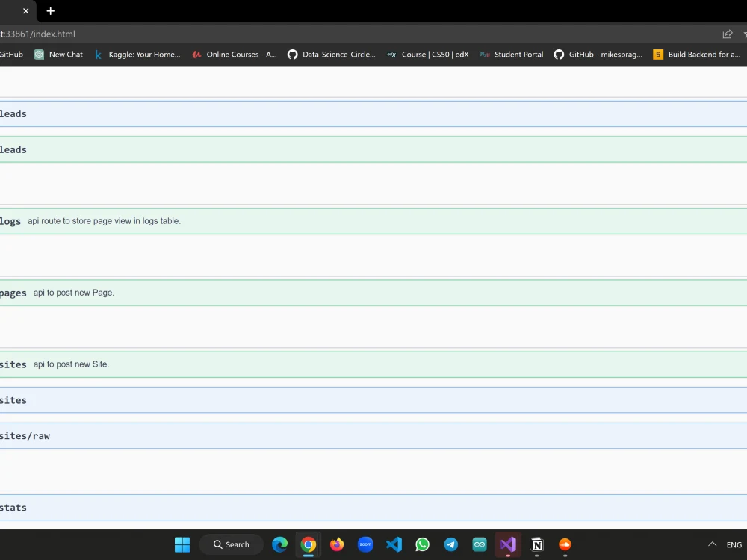Open the Student Portal bookmark
The height and width of the screenshot is (560, 747).
coord(511,54)
